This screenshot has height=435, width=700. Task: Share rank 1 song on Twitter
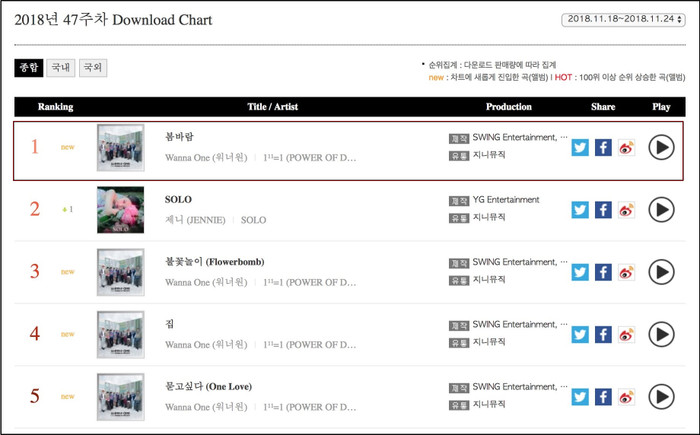pos(580,147)
